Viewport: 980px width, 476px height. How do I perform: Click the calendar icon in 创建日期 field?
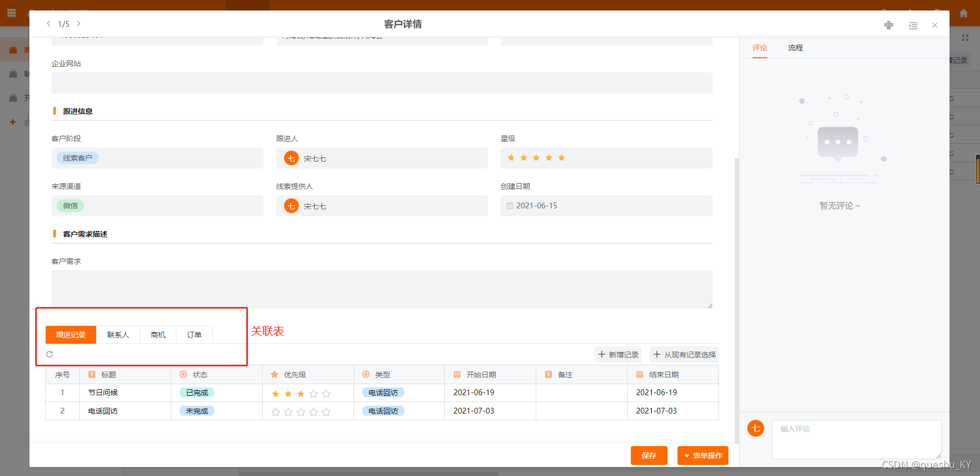point(510,206)
